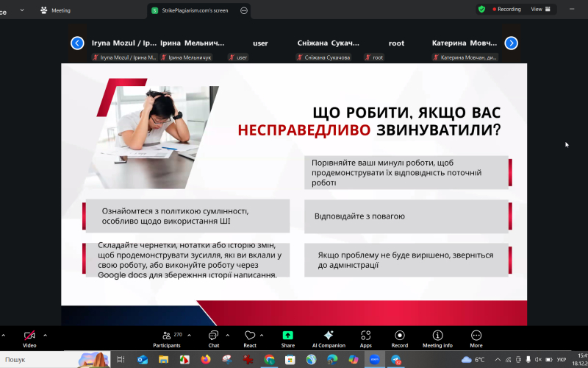Image resolution: width=588 pixels, height=368 pixels.
Task: Open the Apps panel
Action: click(365, 336)
